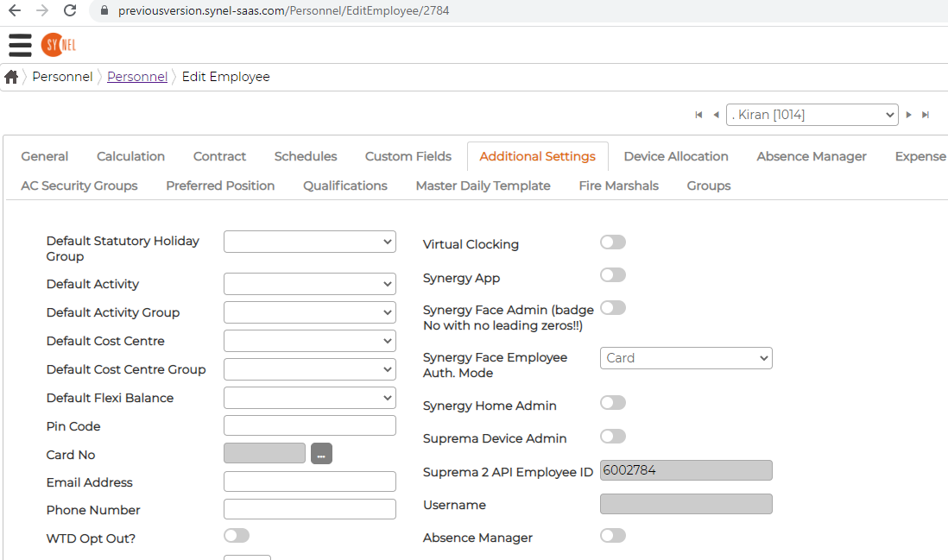Click the browser forward arrow
948x560 pixels.
point(42,10)
